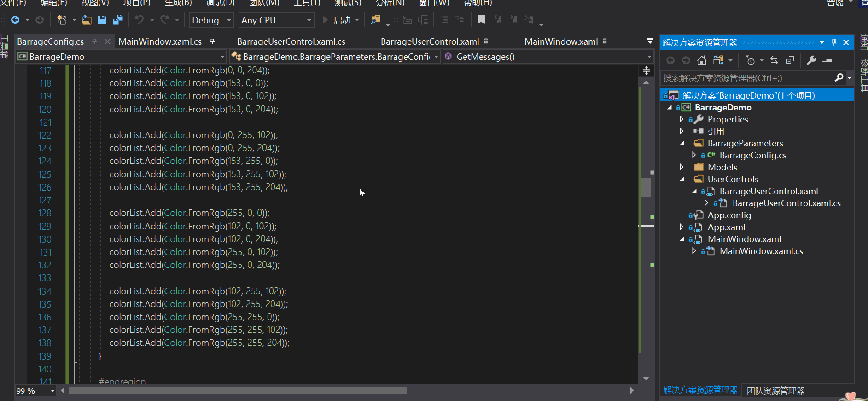Toggle auto-hide pin of Solution Explorer
The width and height of the screenshot is (868, 401).
click(x=834, y=42)
